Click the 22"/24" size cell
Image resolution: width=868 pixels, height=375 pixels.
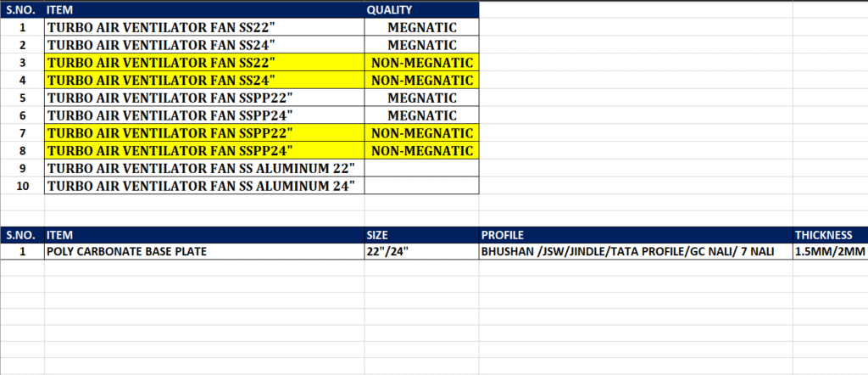coord(421,251)
